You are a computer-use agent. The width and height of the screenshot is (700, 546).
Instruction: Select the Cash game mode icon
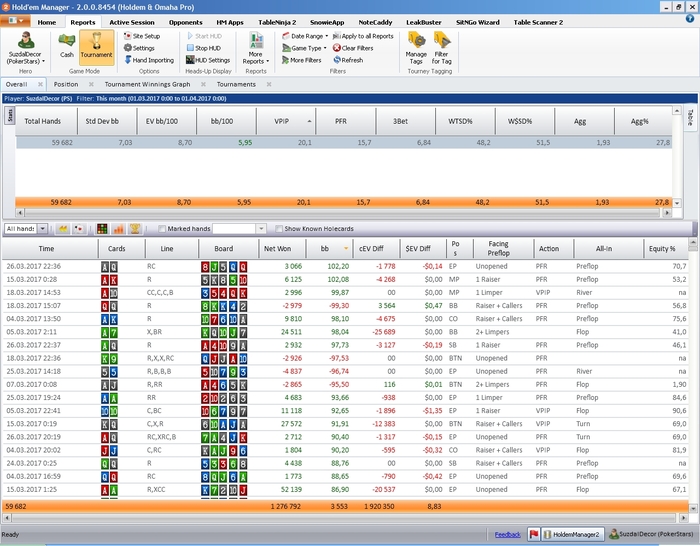(x=67, y=46)
